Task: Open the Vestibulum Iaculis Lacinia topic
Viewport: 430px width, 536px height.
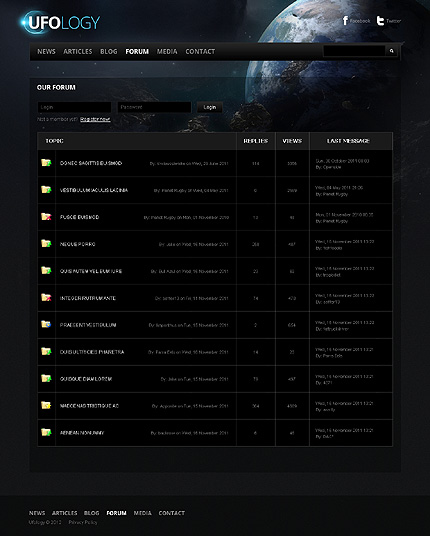Action: 94,190
